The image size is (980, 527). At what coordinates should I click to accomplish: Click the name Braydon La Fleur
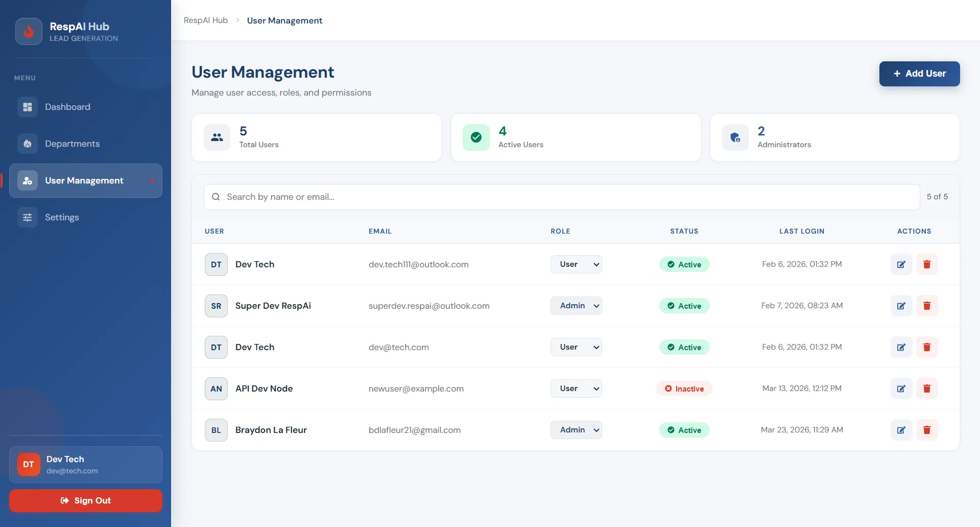271,430
